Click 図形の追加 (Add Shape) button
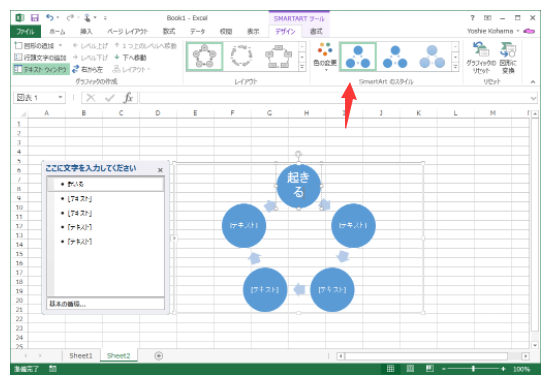 tap(34, 46)
